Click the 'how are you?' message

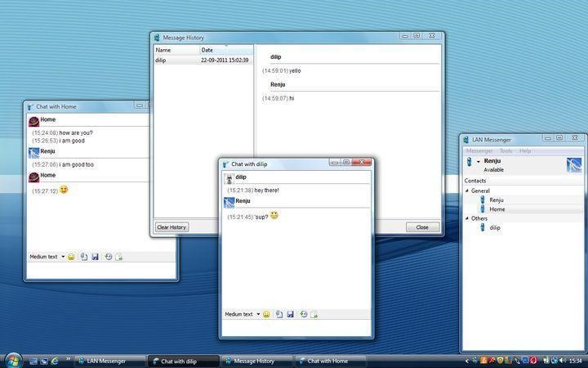pyautogui.click(x=76, y=133)
